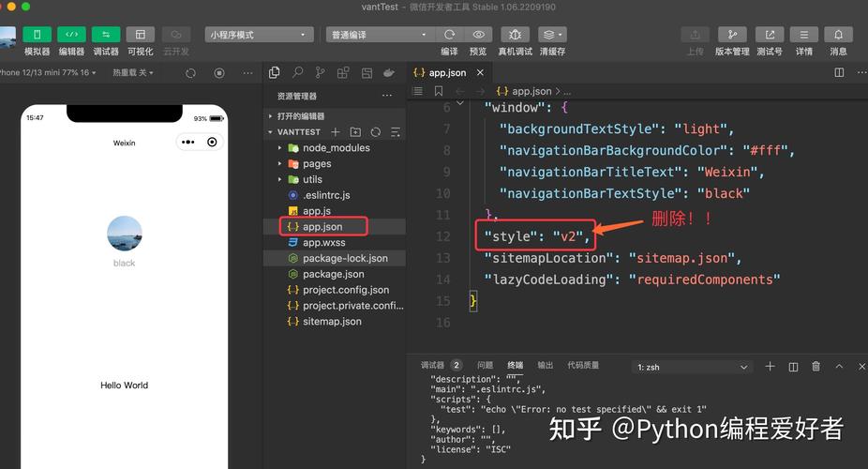Open project details

tap(803, 35)
